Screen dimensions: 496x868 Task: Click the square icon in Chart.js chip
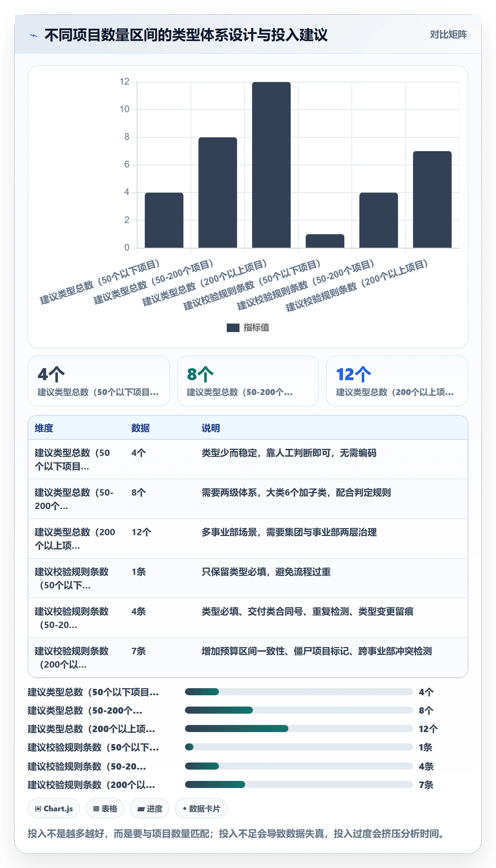tap(38, 809)
